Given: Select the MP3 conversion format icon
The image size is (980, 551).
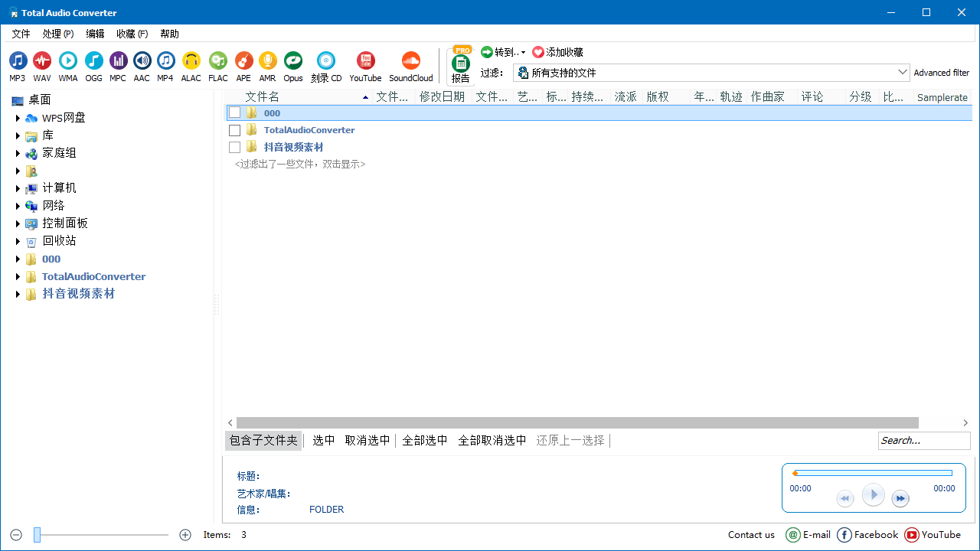Looking at the screenshot, I should [18, 61].
